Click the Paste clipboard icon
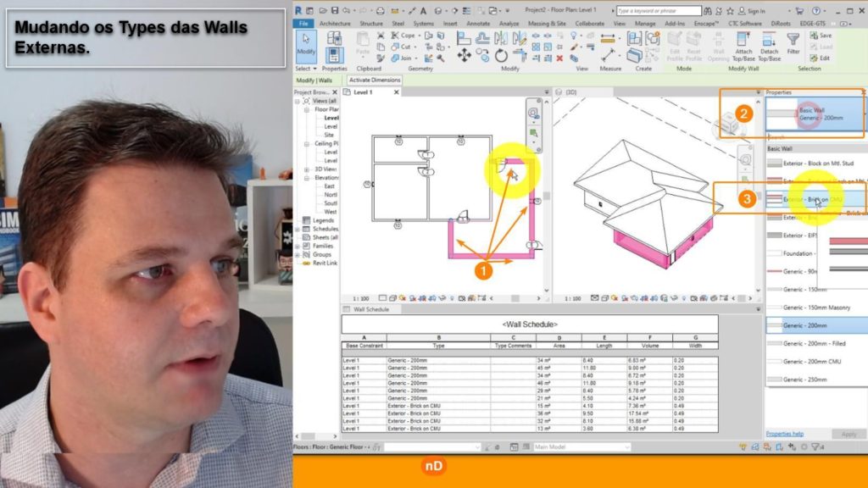Image resolution: width=868 pixels, height=488 pixels. 363,42
